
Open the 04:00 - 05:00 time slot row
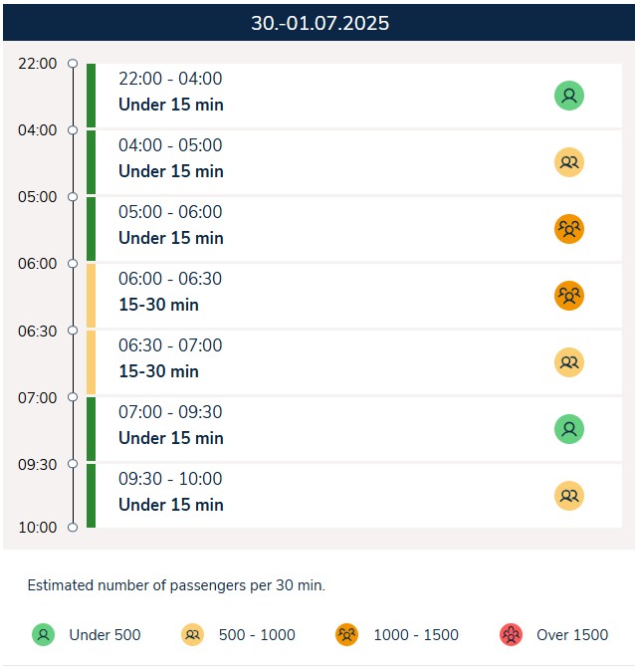354,162
